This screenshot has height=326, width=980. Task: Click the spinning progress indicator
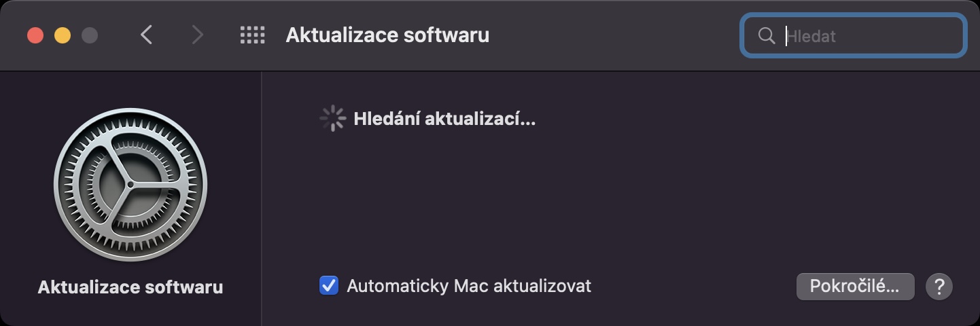coord(332,119)
